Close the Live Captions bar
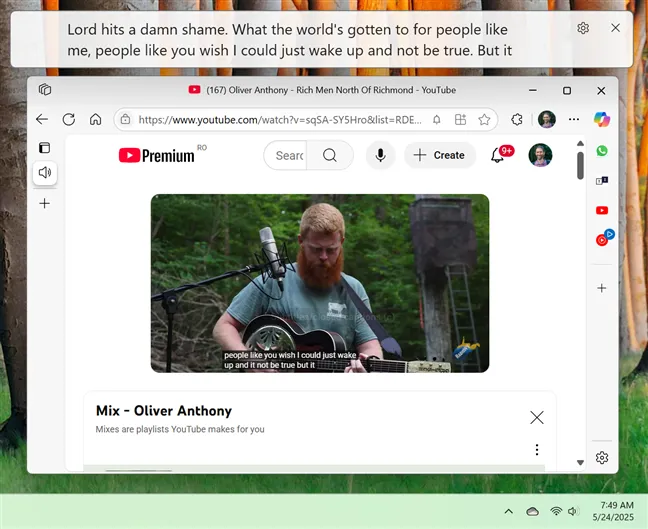648x529 pixels. point(615,28)
